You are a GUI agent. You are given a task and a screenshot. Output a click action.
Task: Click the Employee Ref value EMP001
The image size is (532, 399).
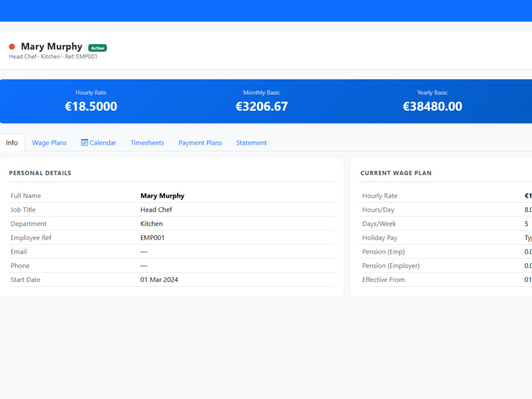point(152,238)
